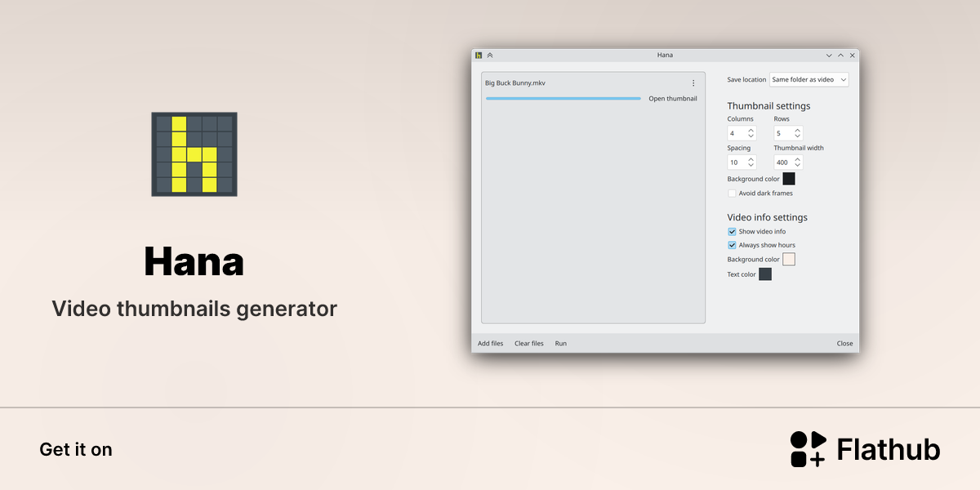Increase the Rows value
This screenshot has width=980, height=490.
(798, 129)
